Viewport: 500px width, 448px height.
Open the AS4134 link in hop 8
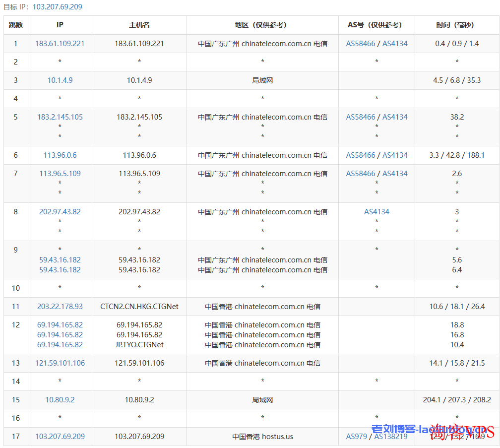click(376, 212)
